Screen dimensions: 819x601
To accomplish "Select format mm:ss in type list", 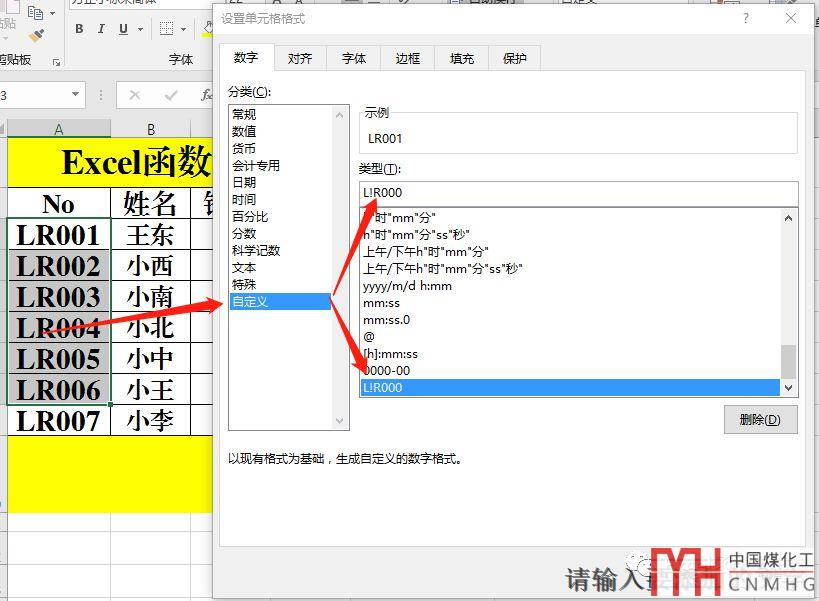I will point(571,303).
